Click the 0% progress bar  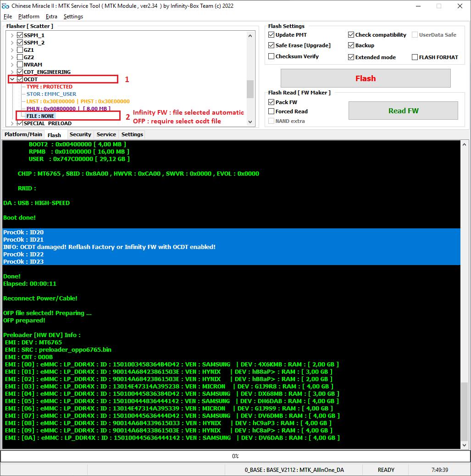coord(235,456)
